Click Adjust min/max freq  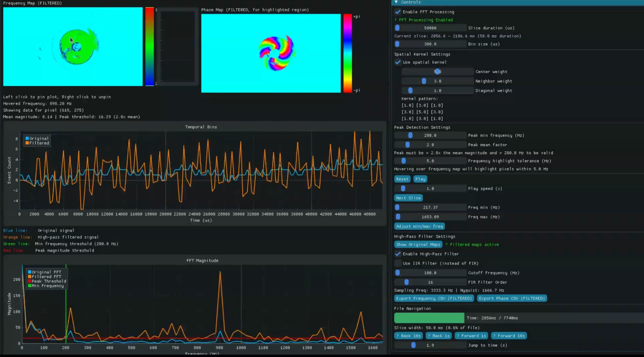419,226
